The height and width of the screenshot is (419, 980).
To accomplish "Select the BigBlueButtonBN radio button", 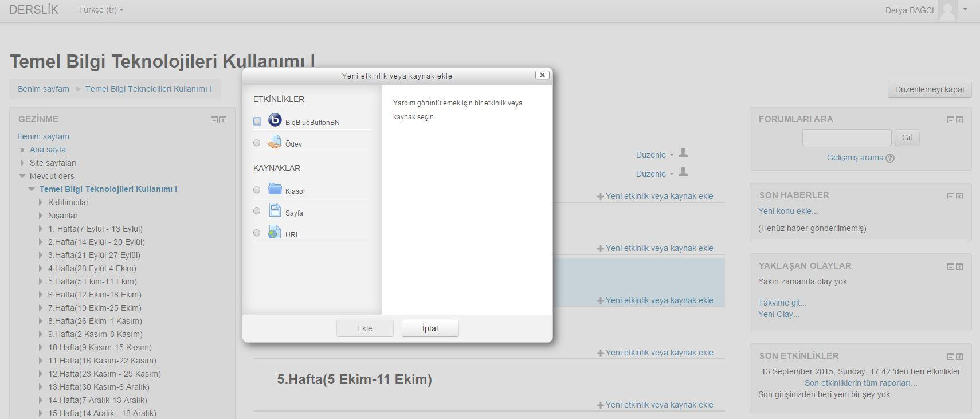I will pyautogui.click(x=257, y=121).
